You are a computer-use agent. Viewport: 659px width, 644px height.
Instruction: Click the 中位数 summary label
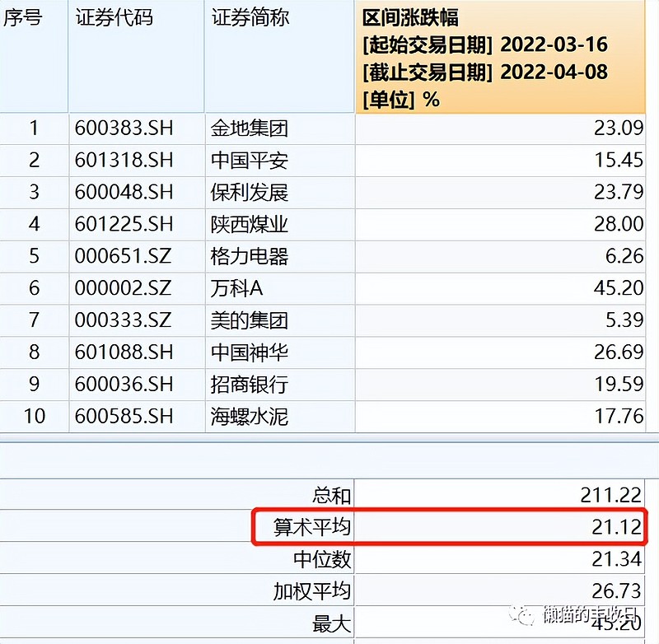(x=322, y=559)
